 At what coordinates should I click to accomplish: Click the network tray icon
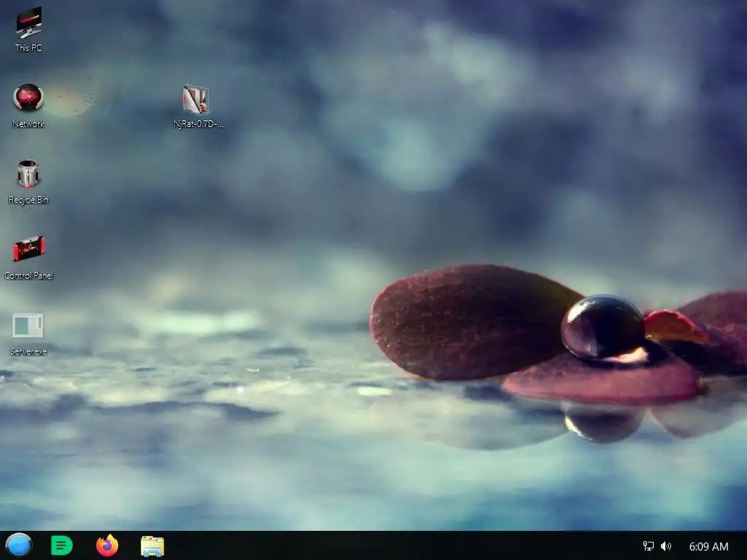(649, 546)
